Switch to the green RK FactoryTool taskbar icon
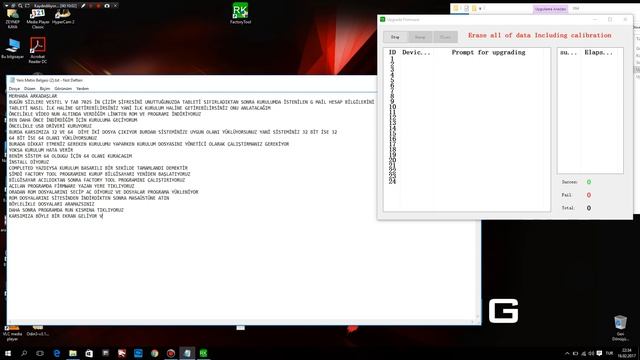 tap(203, 353)
